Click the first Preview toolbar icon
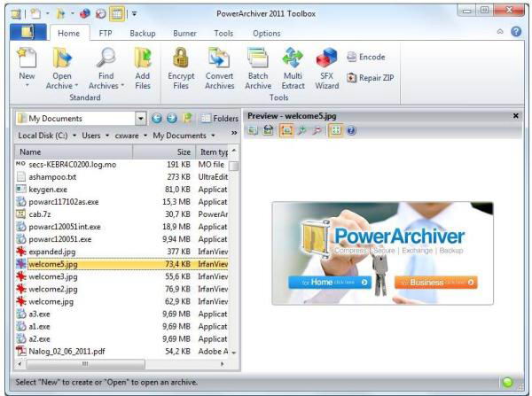 [253, 130]
